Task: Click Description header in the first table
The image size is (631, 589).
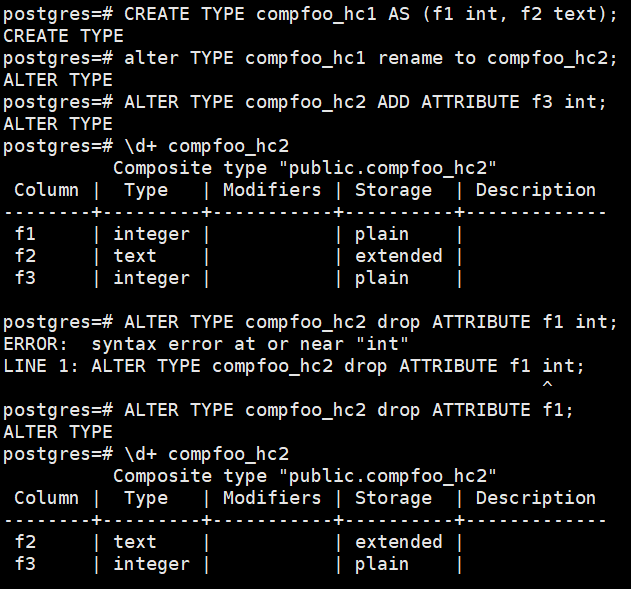Action: [x=535, y=190]
